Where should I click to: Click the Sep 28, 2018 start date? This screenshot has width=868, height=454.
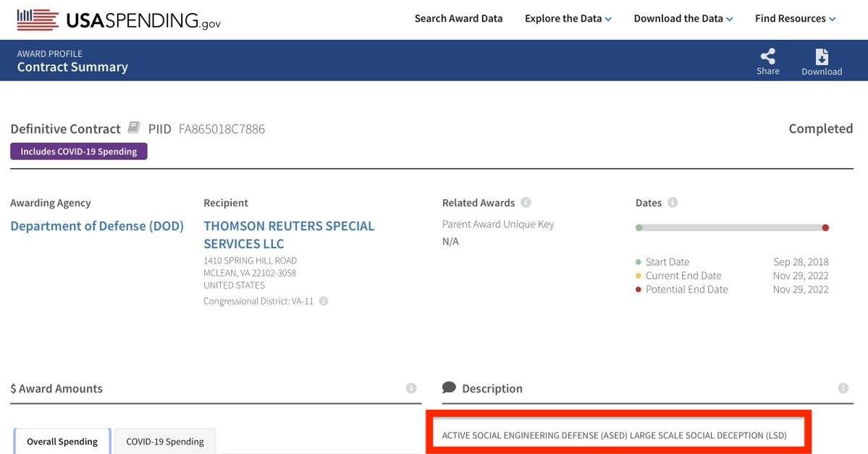click(x=801, y=262)
